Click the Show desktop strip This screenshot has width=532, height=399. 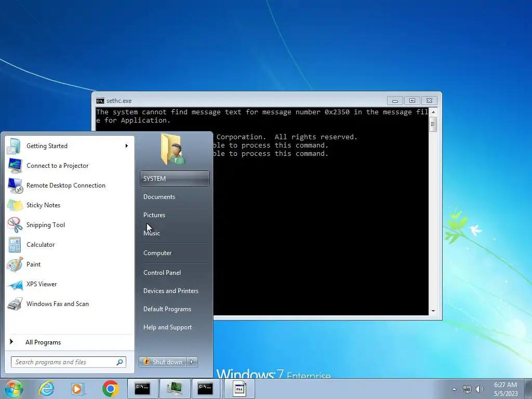coord(528,389)
